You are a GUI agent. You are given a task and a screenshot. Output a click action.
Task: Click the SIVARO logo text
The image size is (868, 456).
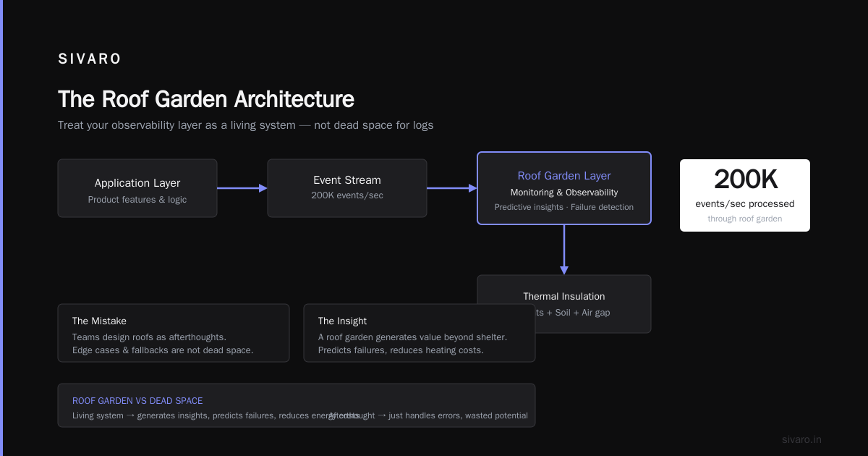90,59
